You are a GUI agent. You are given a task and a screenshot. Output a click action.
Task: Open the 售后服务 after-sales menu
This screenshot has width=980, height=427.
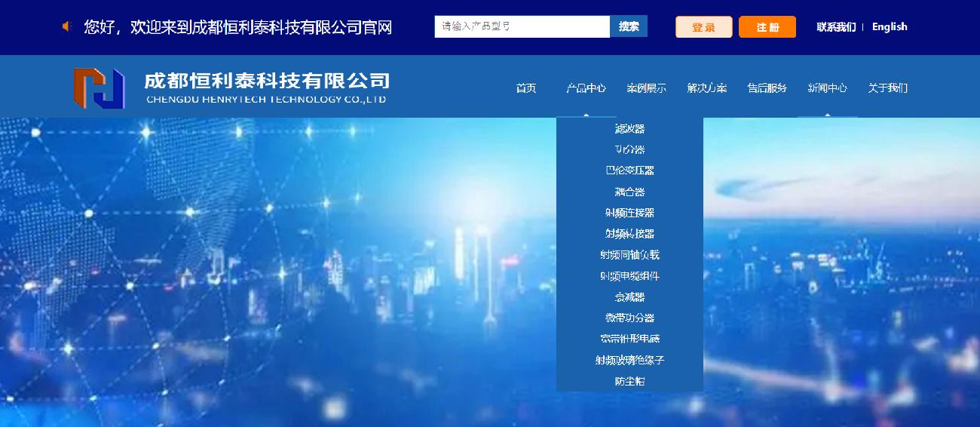pos(767,88)
